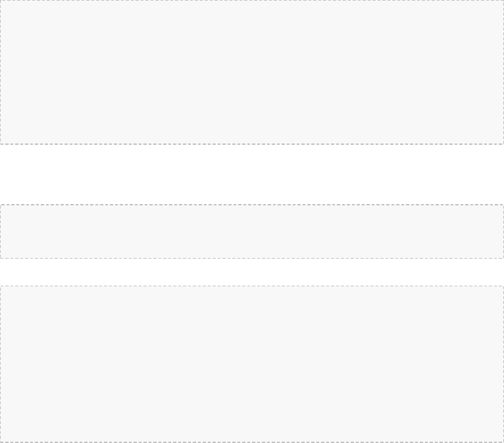
Task: Click the center of the top dashed box
Action: pos(252,72)
